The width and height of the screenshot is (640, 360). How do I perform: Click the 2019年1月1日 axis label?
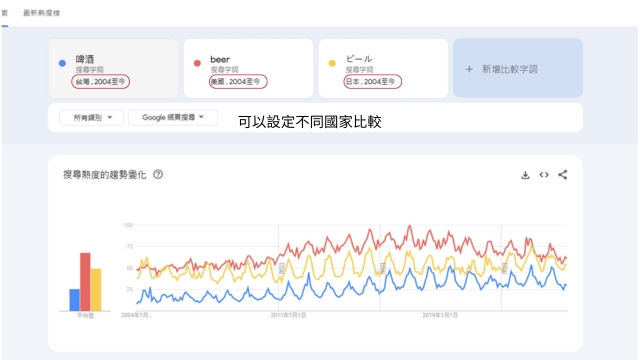pos(440,315)
